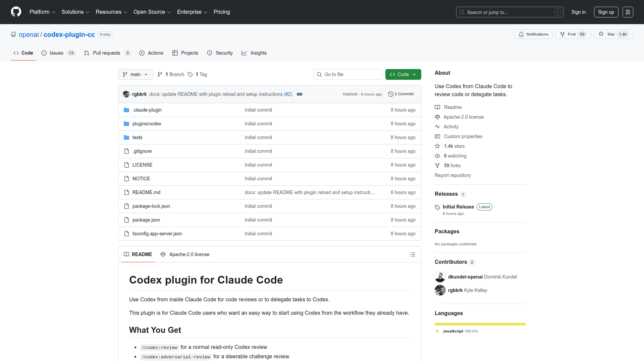Open the Activity pulse icon
Image resolution: width=644 pixels, height=362 pixels.
tap(437, 127)
